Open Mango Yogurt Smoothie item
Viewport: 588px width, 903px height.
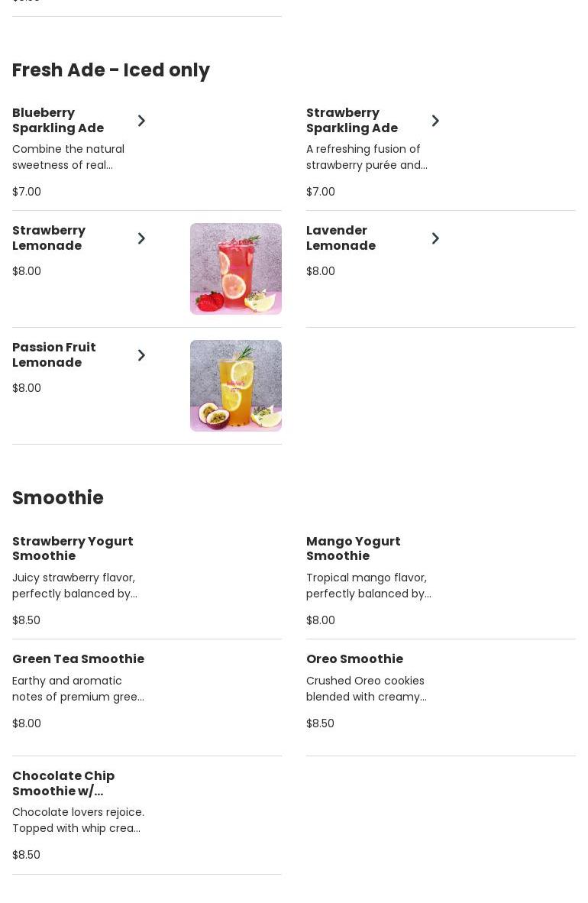point(353,549)
